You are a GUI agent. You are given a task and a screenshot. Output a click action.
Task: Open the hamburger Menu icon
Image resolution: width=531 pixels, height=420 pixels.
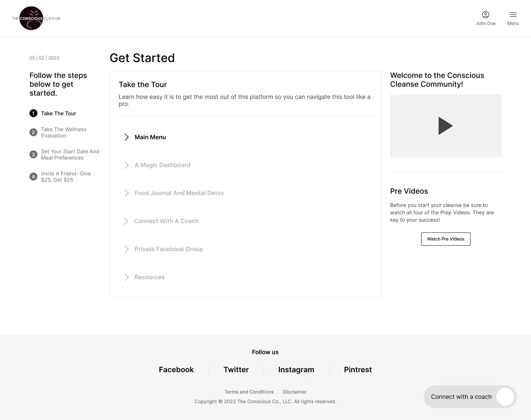tap(513, 15)
